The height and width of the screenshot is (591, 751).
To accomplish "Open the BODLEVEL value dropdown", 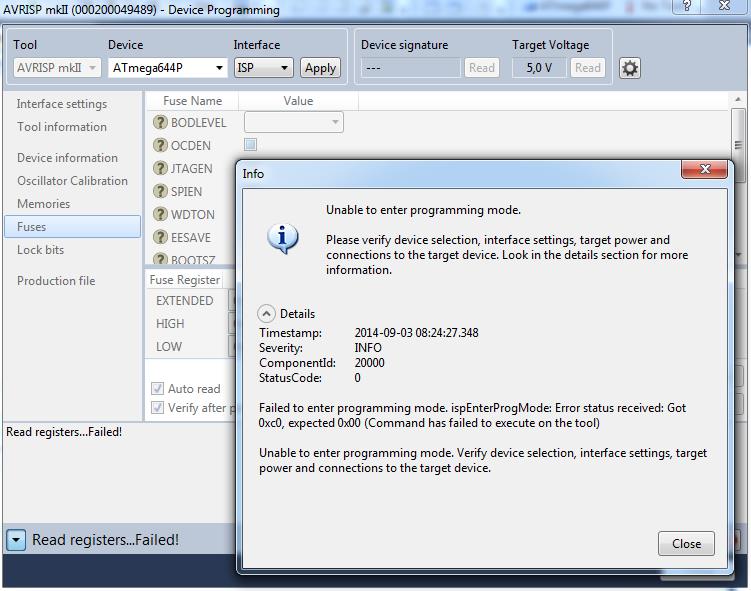I will (294, 122).
